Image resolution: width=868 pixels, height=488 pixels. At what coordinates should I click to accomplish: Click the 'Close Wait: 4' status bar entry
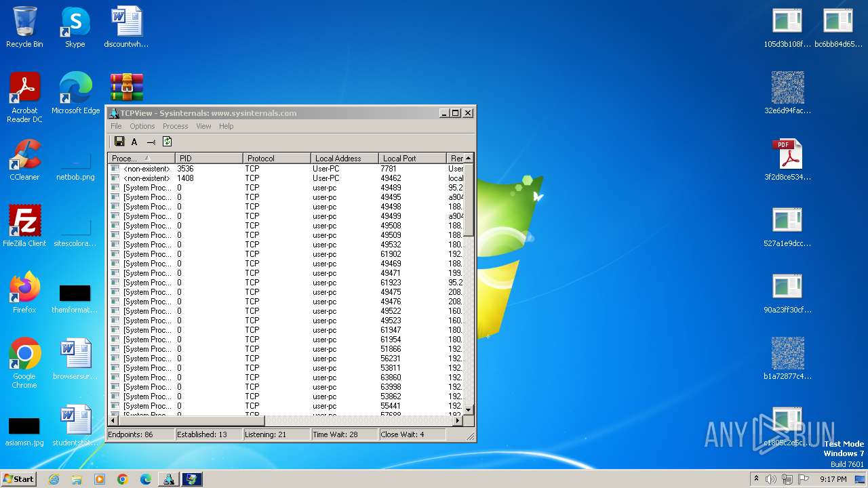[412, 434]
